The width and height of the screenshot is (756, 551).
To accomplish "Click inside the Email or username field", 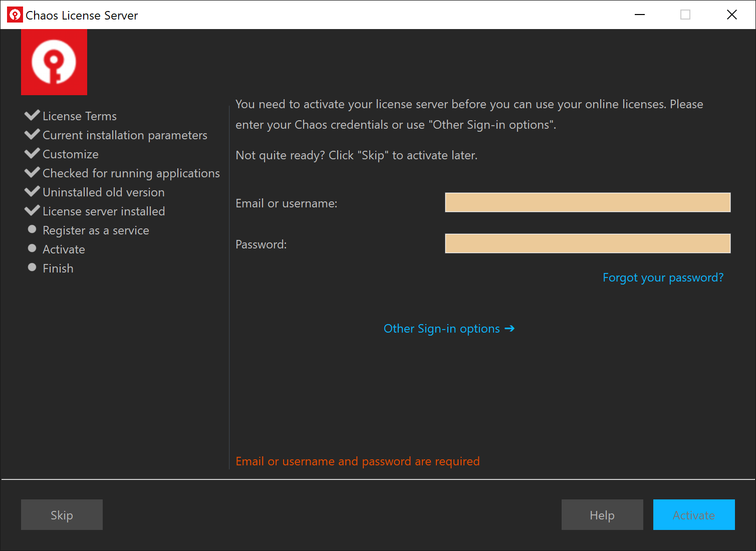I will coord(587,202).
